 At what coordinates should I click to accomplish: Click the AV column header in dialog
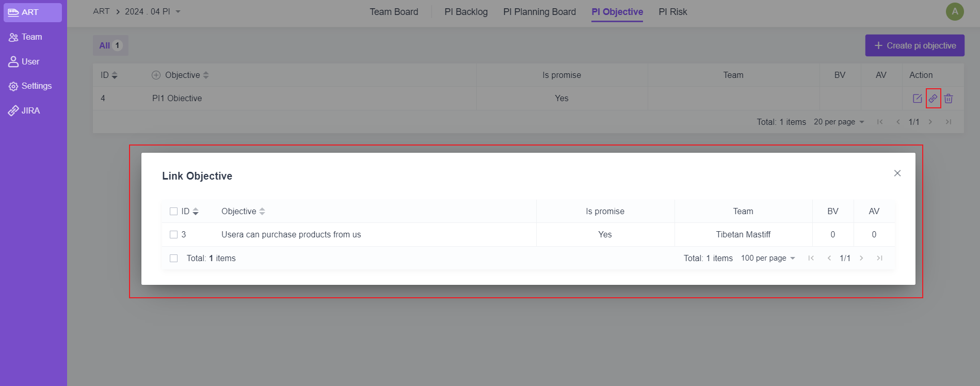click(x=874, y=211)
